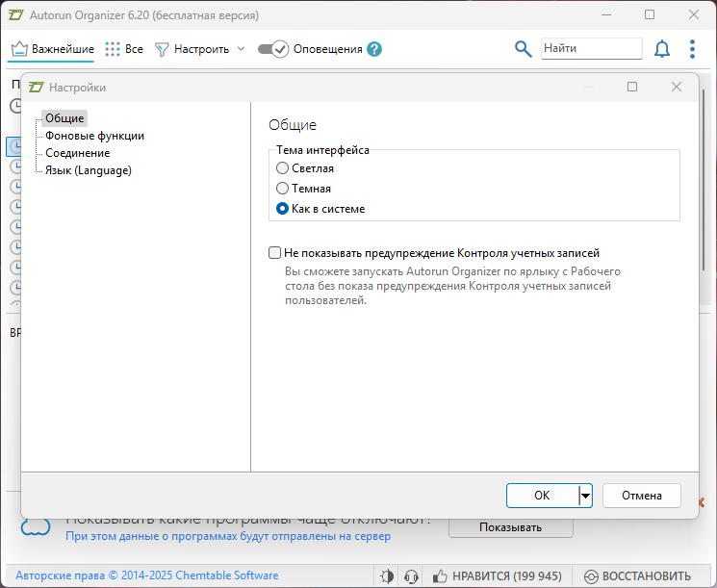
Task: Choose the Как в системе radio button
Action: coord(283,209)
